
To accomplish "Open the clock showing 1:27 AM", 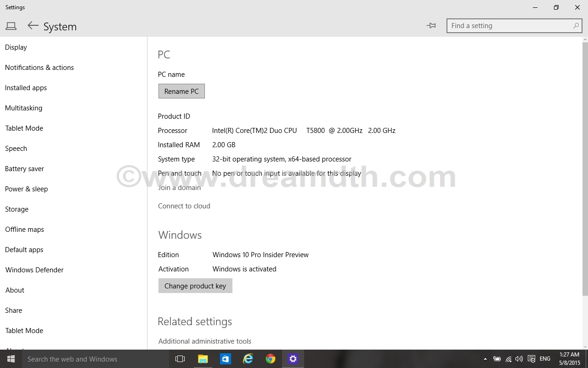I will click(x=570, y=359).
